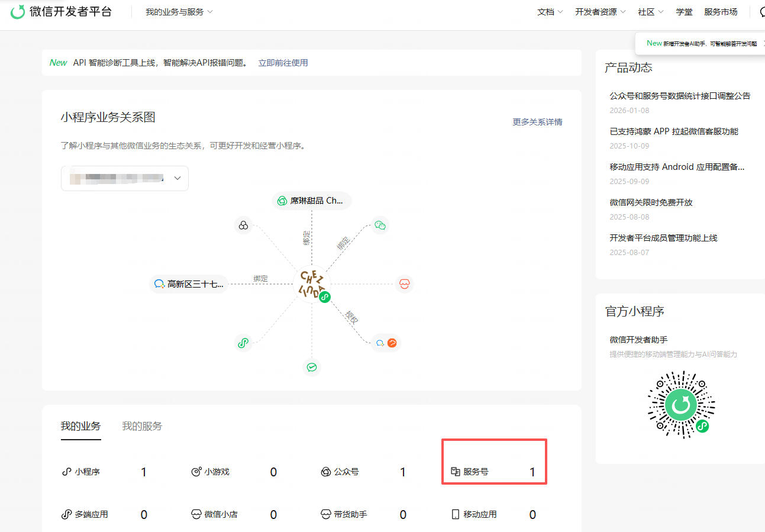Expand the 开发者资源 dropdown

pyautogui.click(x=601, y=12)
